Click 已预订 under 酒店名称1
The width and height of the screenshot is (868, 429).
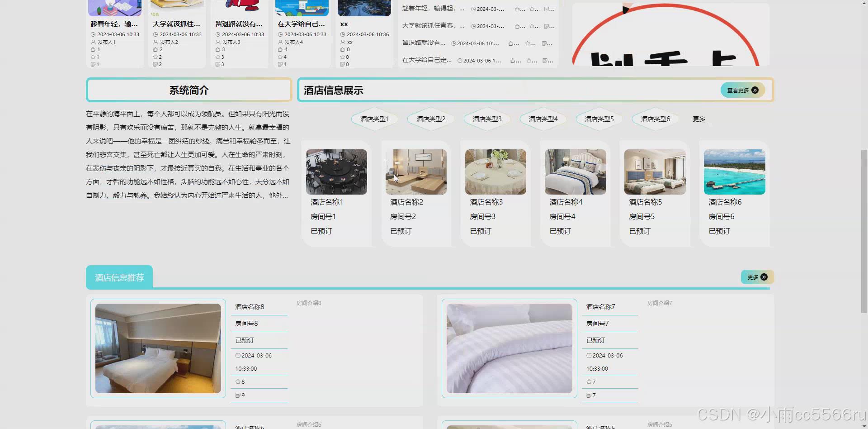[321, 231]
